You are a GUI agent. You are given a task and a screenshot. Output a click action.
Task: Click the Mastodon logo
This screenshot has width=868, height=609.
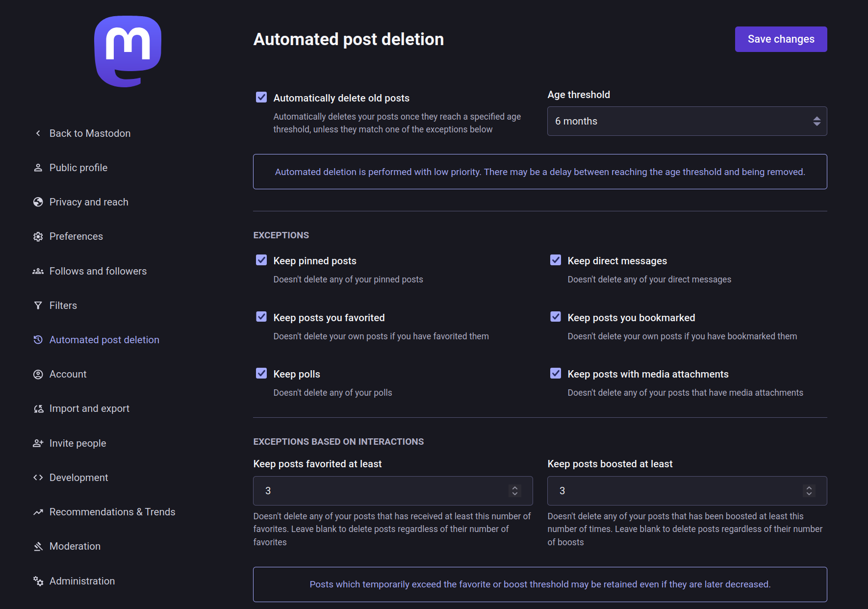(x=128, y=51)
